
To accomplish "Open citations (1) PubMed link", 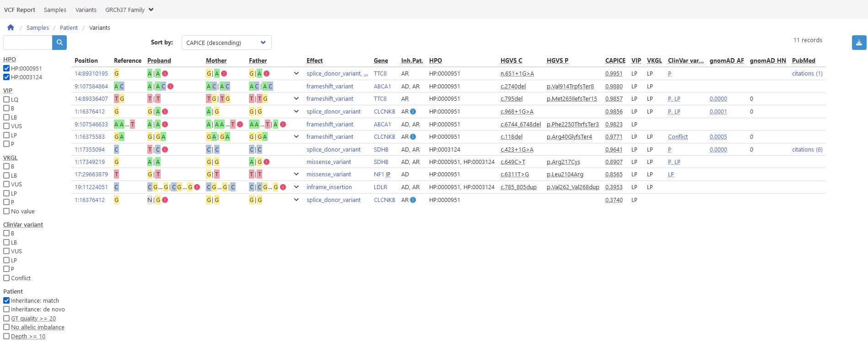I will [x=807, y=73].
